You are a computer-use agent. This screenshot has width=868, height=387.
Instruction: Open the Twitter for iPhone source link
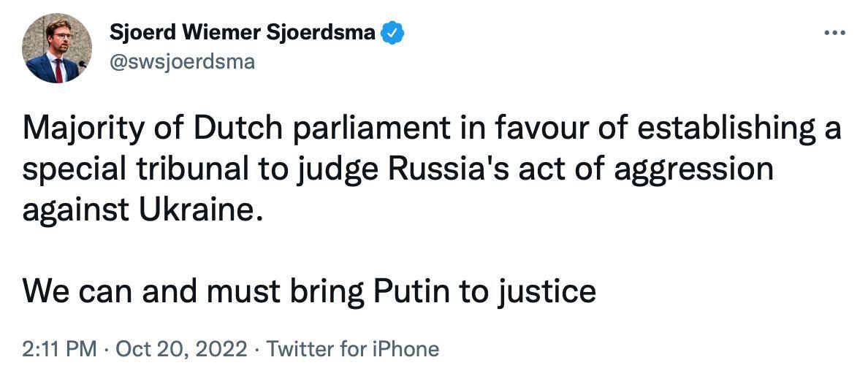click(352, 349)
